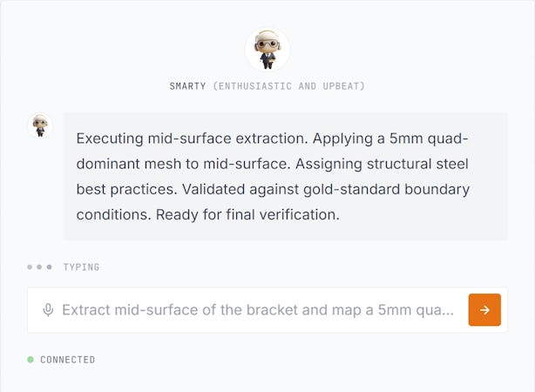Click the 'Assigning structural steel' text
The height and width of the screenshot is (392, 535).
coord(382,164)
